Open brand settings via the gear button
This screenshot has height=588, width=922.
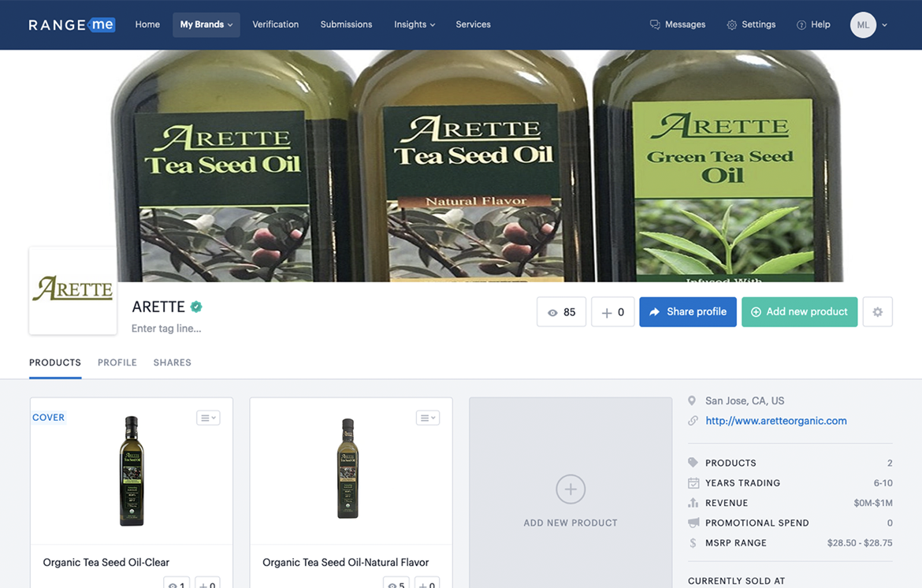tap(878, 311)
